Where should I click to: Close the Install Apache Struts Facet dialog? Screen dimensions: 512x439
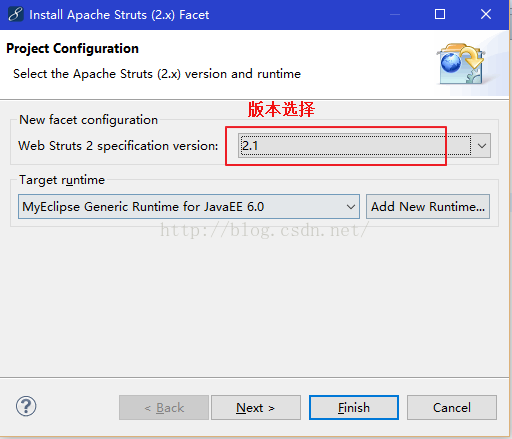486,14
